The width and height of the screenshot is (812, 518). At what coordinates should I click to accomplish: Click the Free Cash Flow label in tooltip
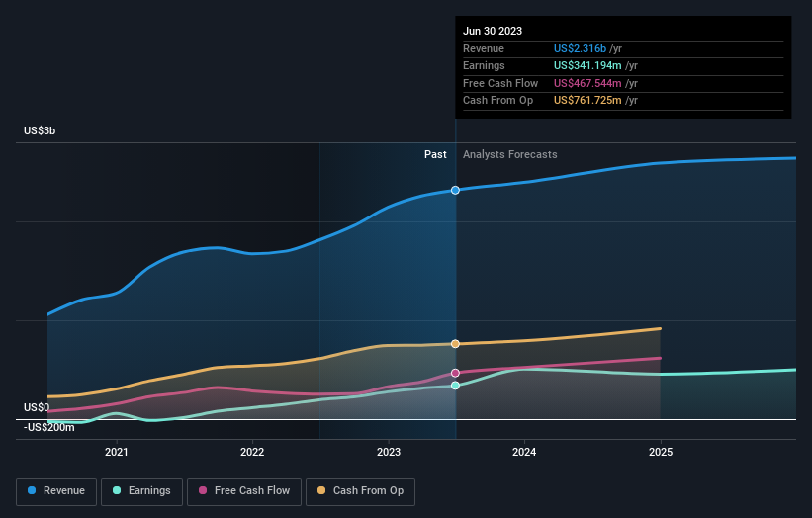[x=500, y=83]
